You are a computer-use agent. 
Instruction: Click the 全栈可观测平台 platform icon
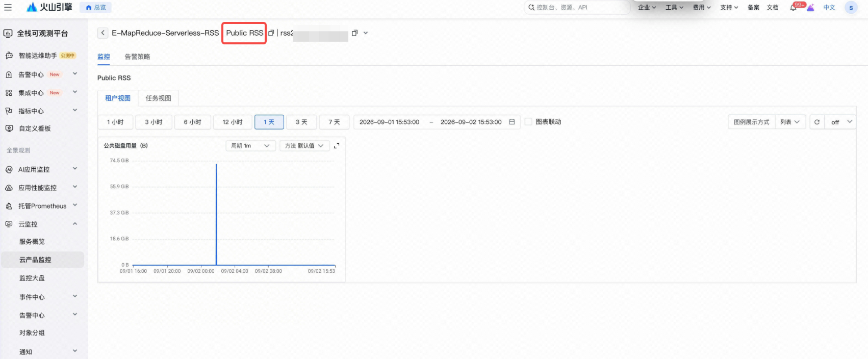(x=8, y=33)
